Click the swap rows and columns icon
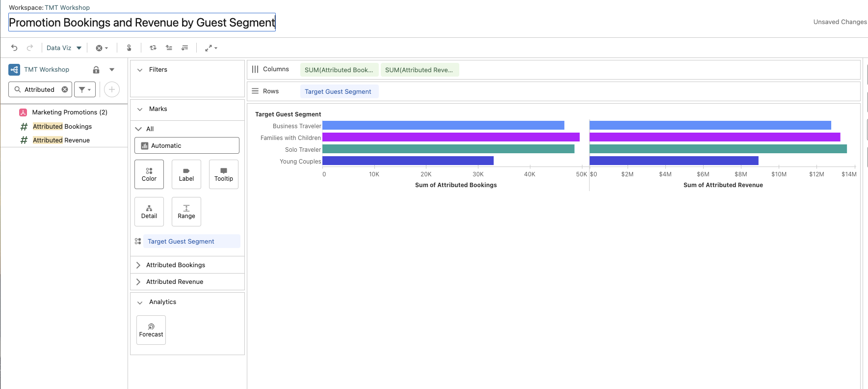This screenshot has width=868, height=389. pos(153,48)
